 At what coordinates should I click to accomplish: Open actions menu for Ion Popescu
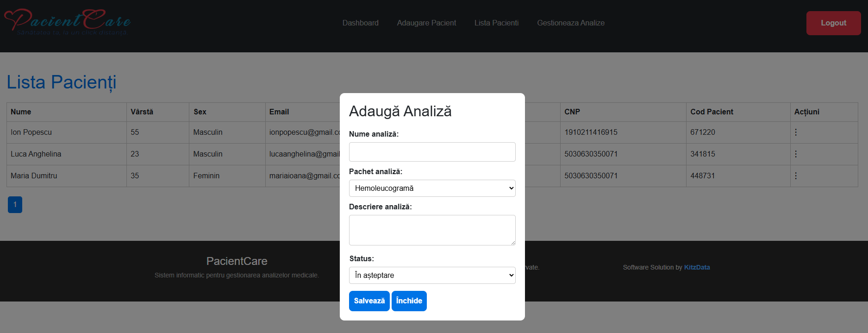pyautogui.click(x=796, y=132)
